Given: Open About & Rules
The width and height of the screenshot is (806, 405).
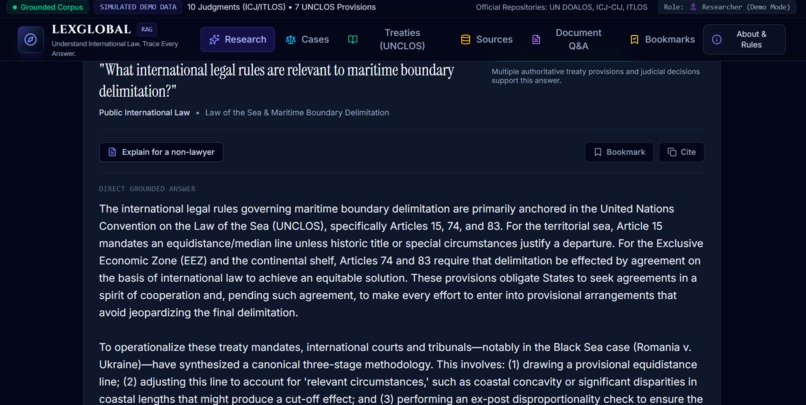Looking at the screenshot, I should point(744,40).
